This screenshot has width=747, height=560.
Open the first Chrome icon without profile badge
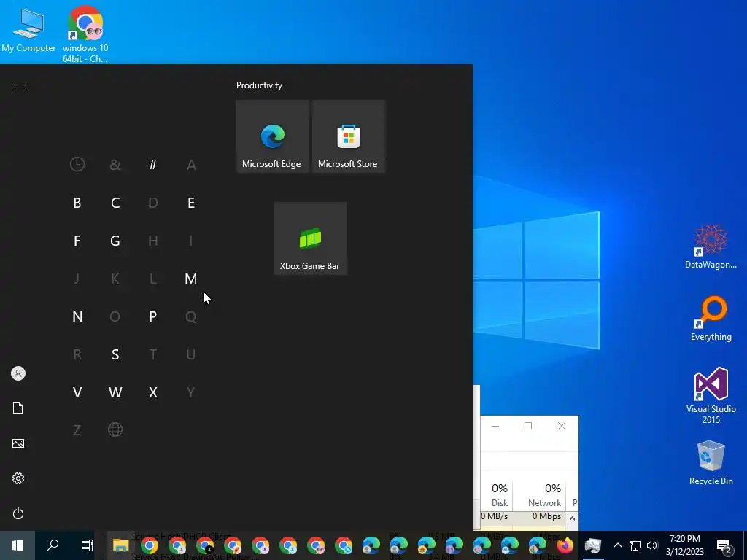(149, 545)
